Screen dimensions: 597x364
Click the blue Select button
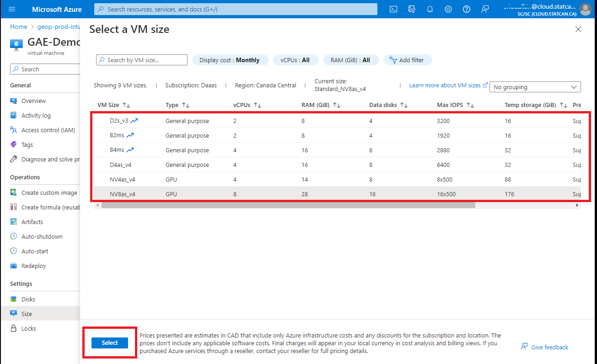(110, 343)
